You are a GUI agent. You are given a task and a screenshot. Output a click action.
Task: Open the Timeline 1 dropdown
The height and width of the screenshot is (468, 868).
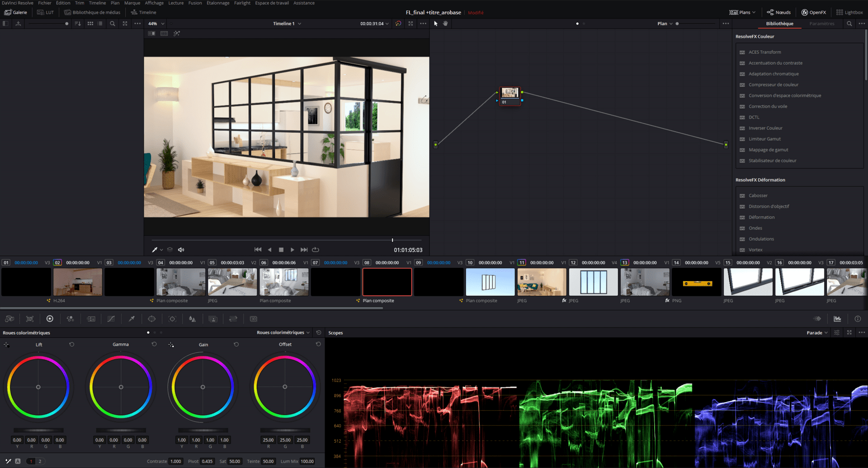(287, 23)
